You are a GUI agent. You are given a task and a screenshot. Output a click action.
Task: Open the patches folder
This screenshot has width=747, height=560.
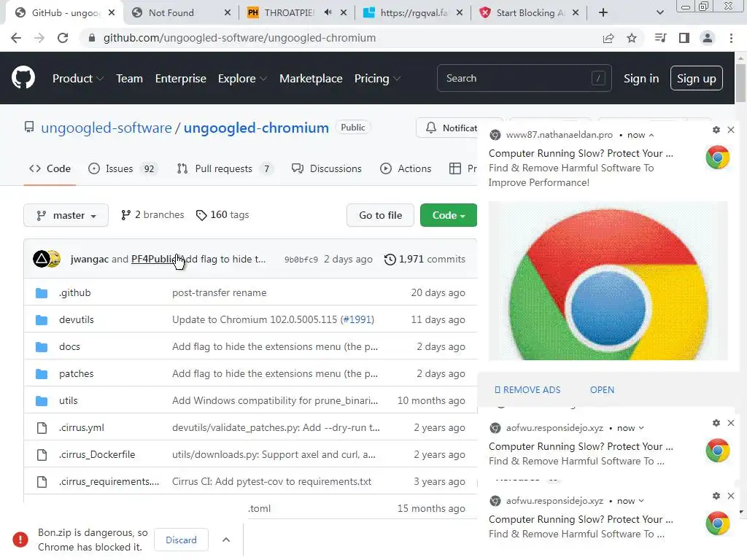click(76, 374)
